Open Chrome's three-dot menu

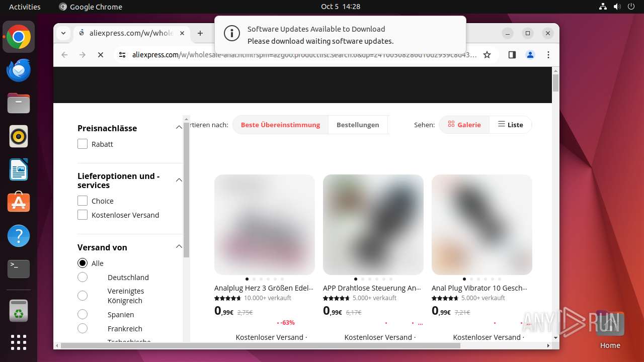548,55
